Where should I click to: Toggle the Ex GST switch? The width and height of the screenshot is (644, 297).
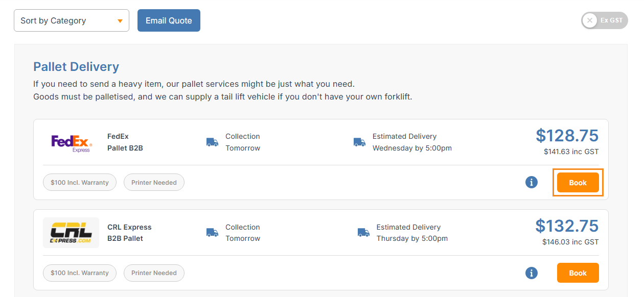pyautogui.click(x=605, y=20)
